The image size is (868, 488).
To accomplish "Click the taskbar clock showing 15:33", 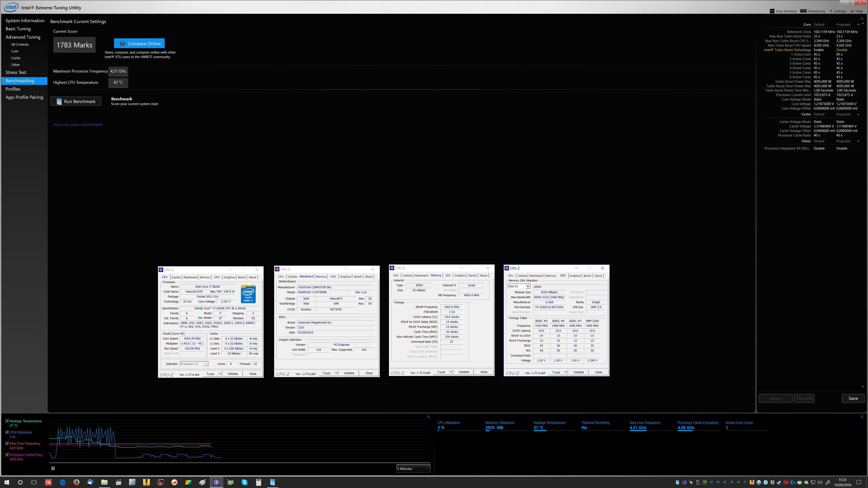I will 842,482.
